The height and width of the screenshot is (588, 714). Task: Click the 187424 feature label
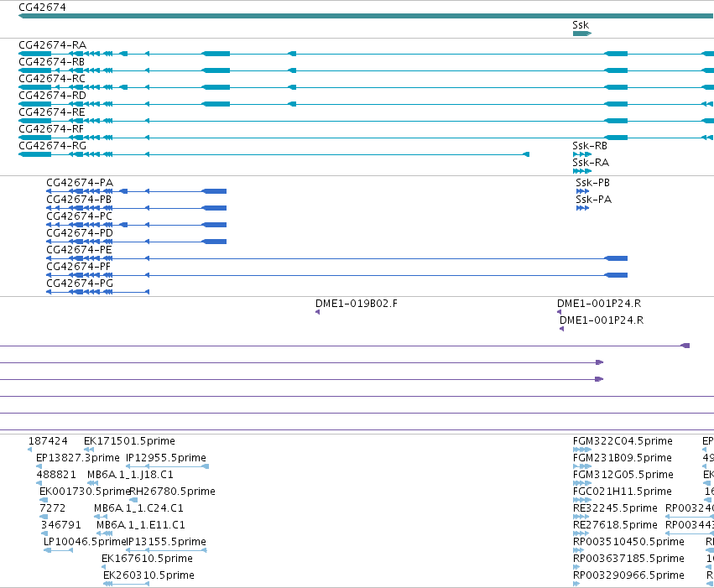(48, 441)
